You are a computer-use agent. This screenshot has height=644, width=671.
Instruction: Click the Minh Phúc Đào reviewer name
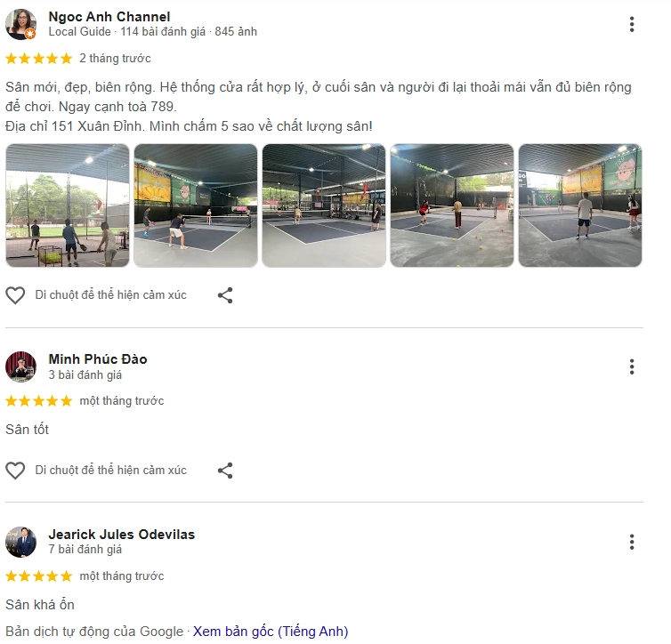pos(98,359)
